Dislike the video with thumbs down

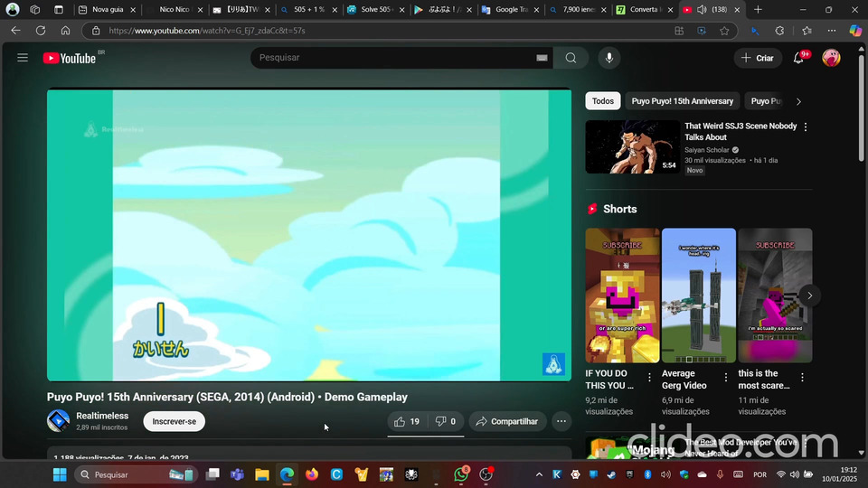(x=446, y=422)
